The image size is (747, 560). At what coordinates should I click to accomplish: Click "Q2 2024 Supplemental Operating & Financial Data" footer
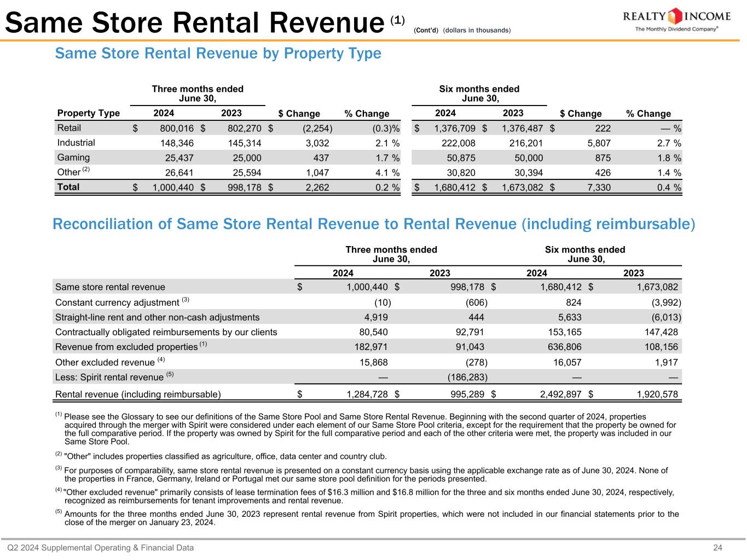(x=100, y=547)
